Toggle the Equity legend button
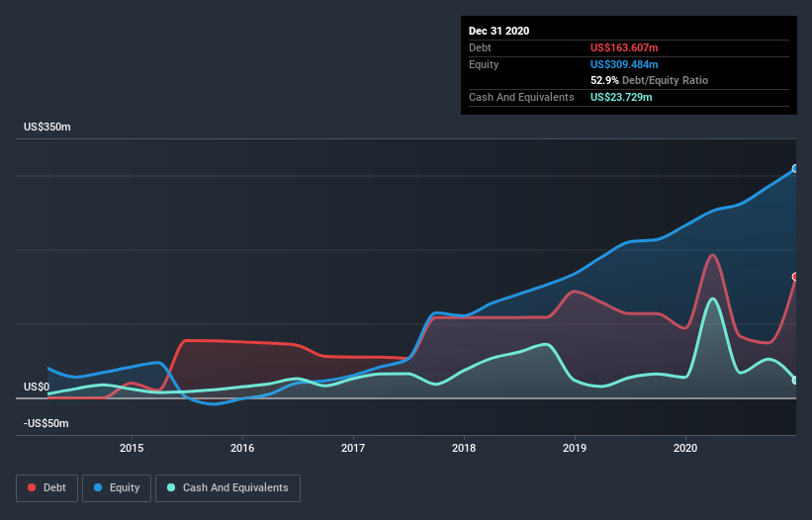812x520 pixels. pos(117,488)
